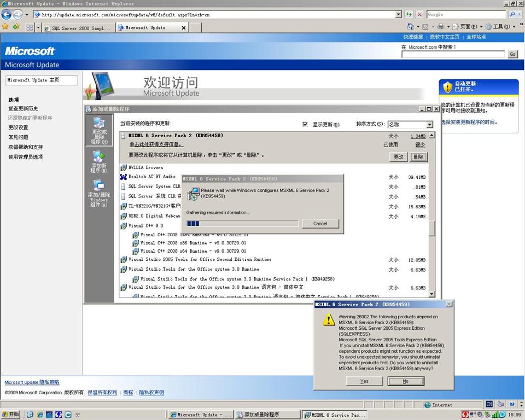Screen dimensions: 525x420
Task: Open recent pages dropdown beside Forward
Action: [27, 15]
